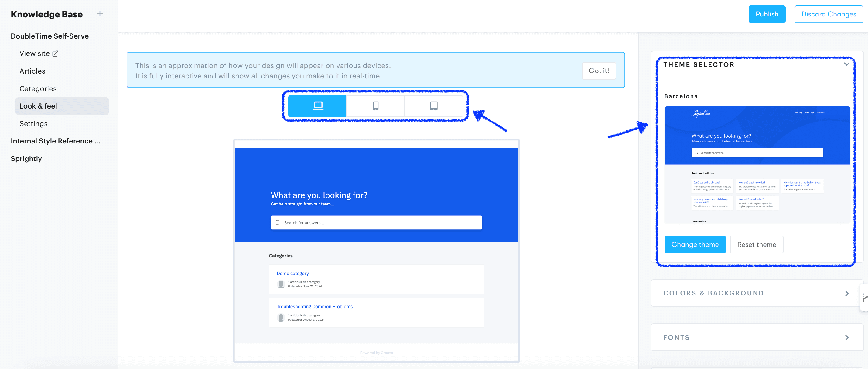Open Settings from the sidebar
The image size is (868, 369).
point(33,123)
